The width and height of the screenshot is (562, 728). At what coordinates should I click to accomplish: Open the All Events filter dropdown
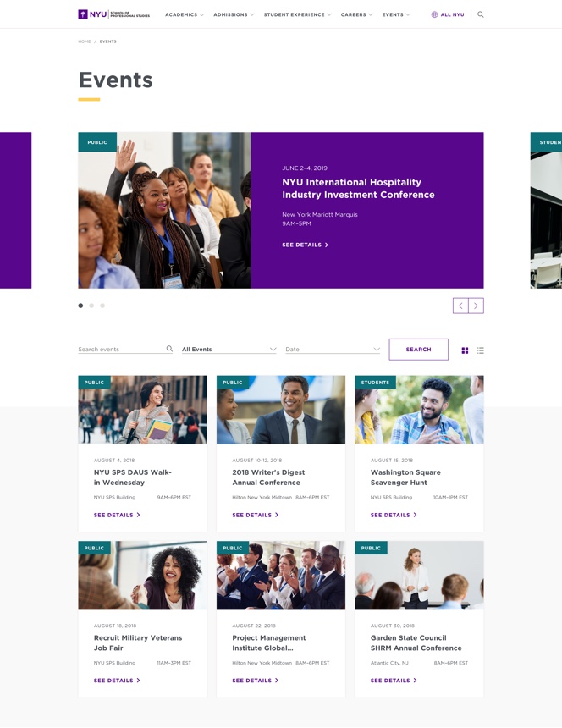click(x=229, y=349)
